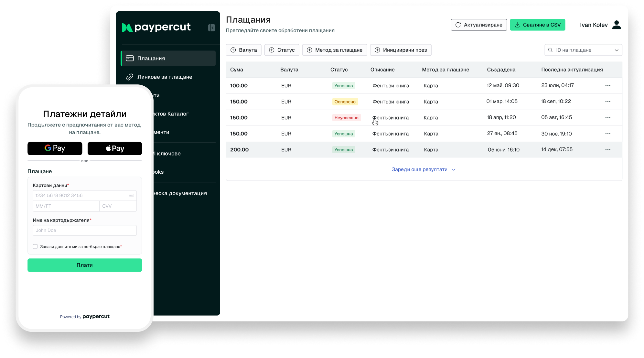The height and width of the screenshot is (358, 644).
Task: Tick the save my details checkbox
Action: point(35,246)
